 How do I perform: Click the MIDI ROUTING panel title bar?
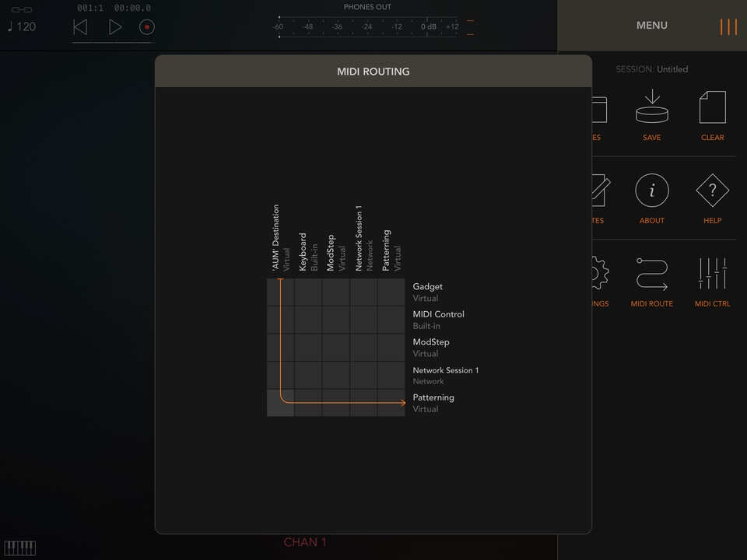[x=373, y=72]
